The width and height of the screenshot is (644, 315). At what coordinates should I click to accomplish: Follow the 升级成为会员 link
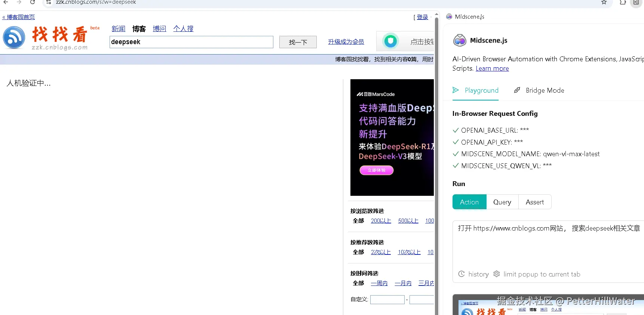point(346,42)
